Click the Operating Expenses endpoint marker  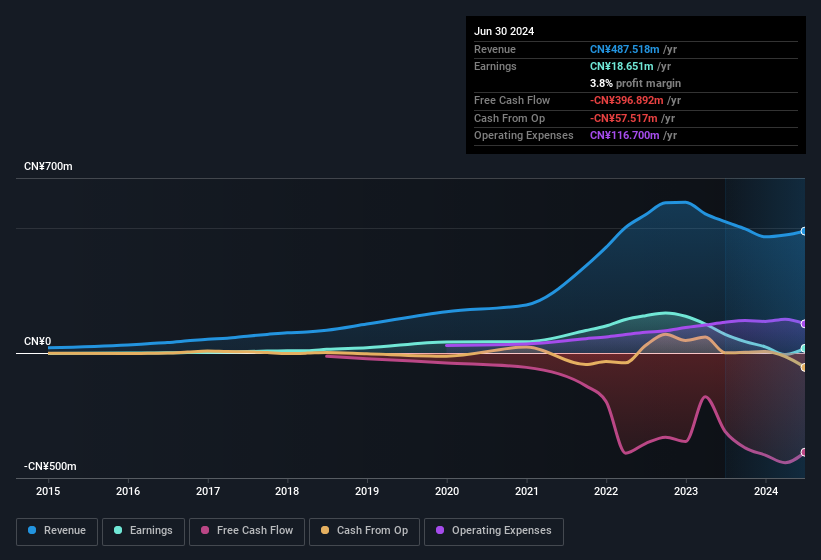(804, 324)
